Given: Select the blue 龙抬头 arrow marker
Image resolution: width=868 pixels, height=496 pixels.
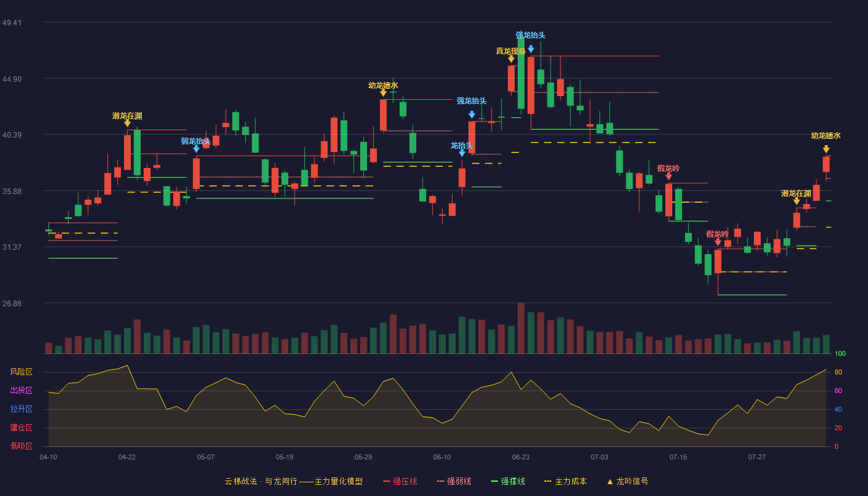Looking at the screenshot, I should [462, 153].
